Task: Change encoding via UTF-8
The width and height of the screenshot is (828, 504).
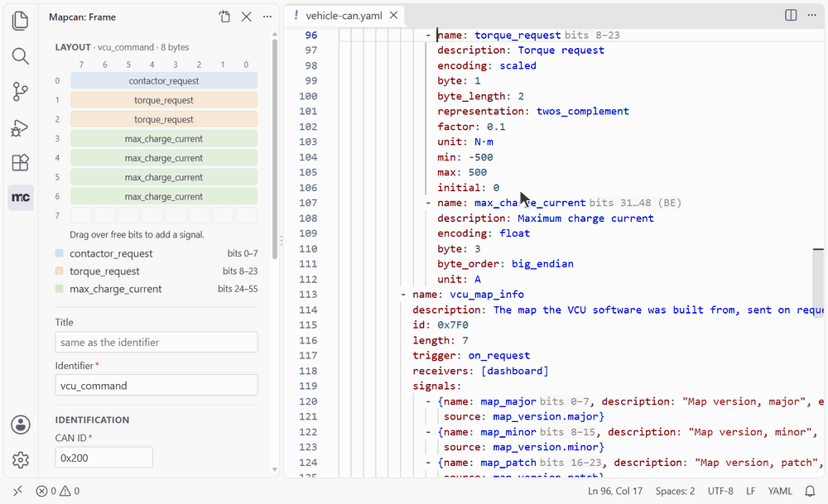Action: (720, 491)
